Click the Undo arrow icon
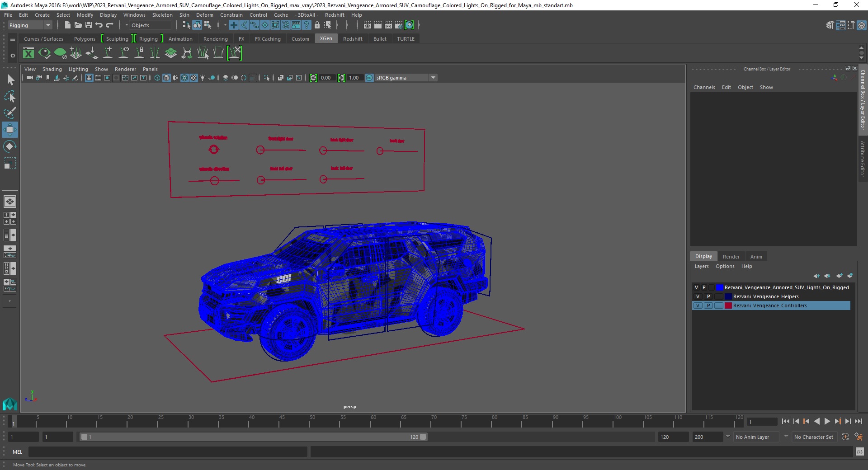Viewport: 868px width, 470px height. (99, 25)
